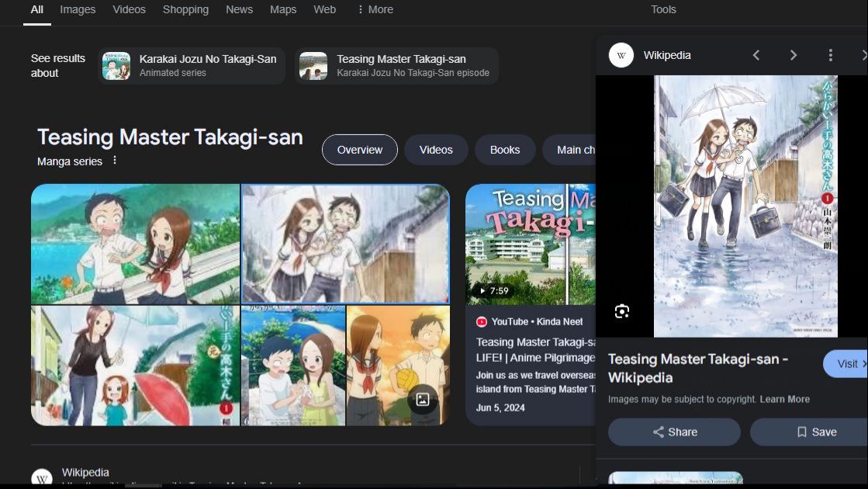Select the Books chip
Viewport: 868px width, 489px height.
(x=505, y=150)
